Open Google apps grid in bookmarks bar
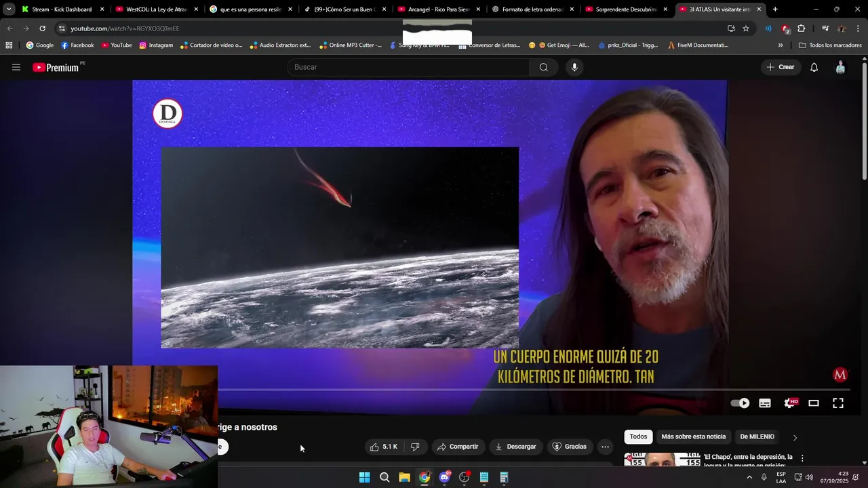This screenshot has height=488, width=868. pos(9,45)
